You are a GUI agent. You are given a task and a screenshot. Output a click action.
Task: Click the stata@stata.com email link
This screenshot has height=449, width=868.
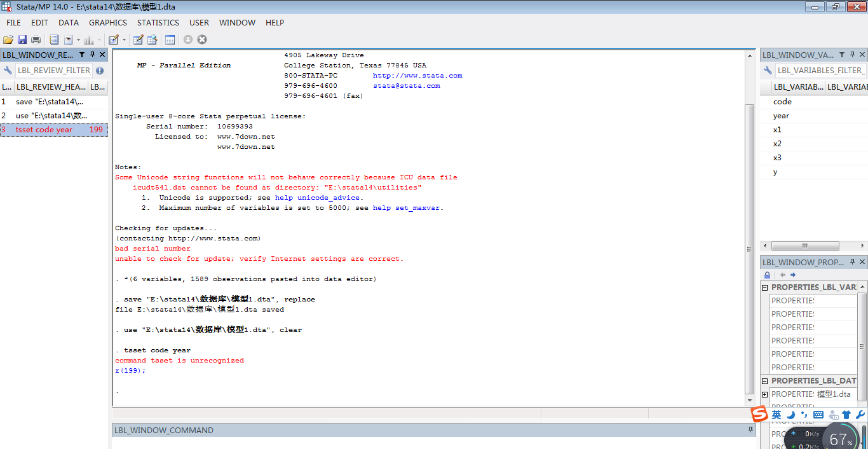pyautogui.click(x=406, y=86)
